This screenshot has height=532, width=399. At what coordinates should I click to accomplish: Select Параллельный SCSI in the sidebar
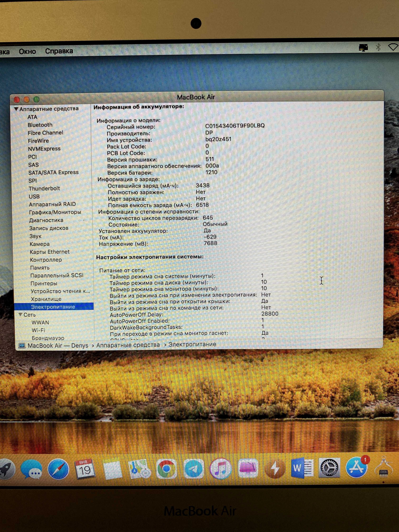(x=57, y=275)
